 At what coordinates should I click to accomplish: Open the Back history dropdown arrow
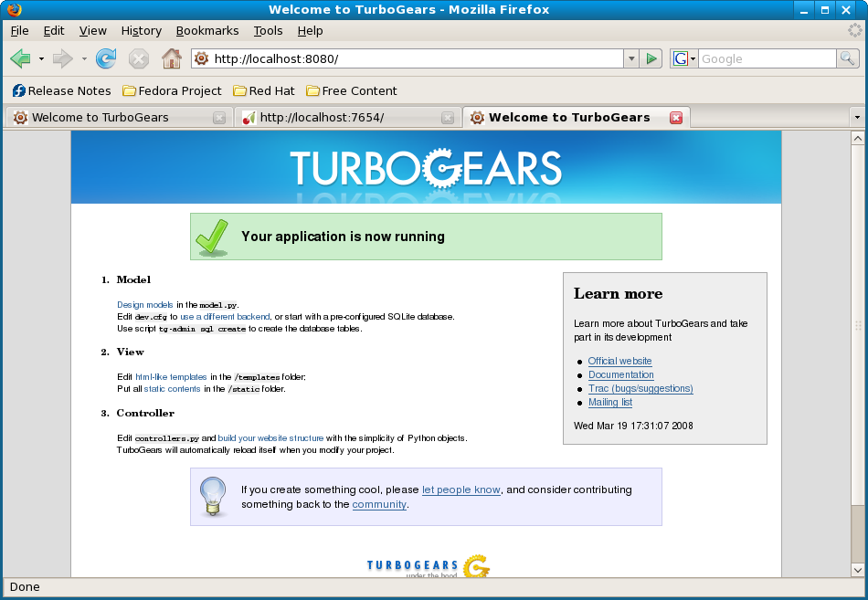tap(41, 58)
